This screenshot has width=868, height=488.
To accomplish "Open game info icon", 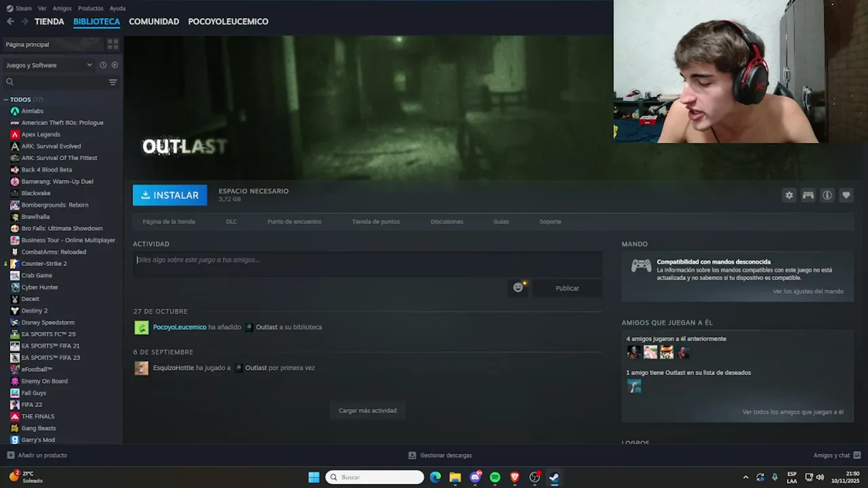I will tap(827, 195).
